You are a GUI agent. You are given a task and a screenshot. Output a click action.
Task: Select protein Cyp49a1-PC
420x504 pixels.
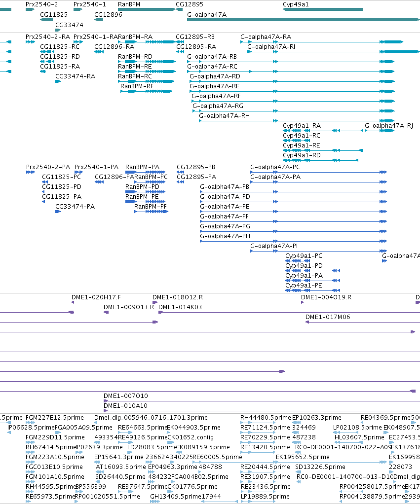(304, 256)
